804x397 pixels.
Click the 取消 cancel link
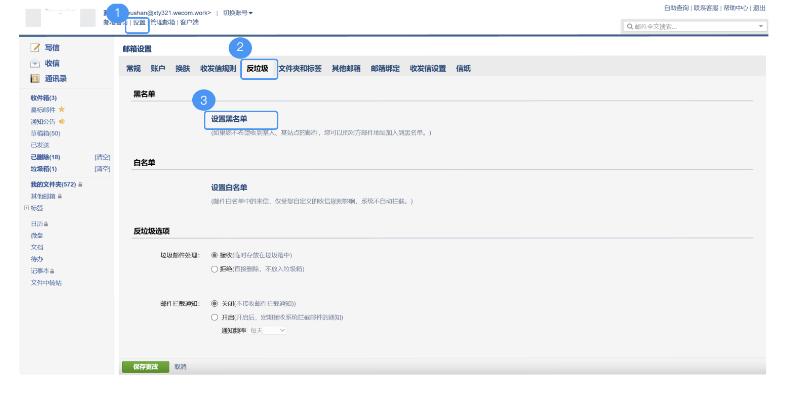pos(180,367)
